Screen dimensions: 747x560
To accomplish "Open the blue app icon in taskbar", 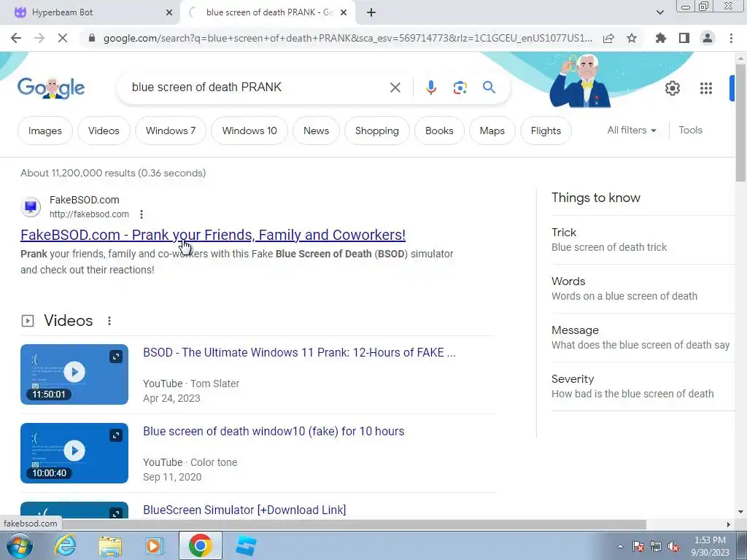I will pos(246,545).
